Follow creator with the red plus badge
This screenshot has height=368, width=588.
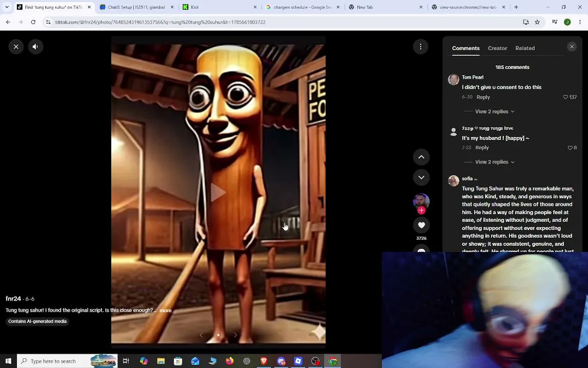coord(421,210)
